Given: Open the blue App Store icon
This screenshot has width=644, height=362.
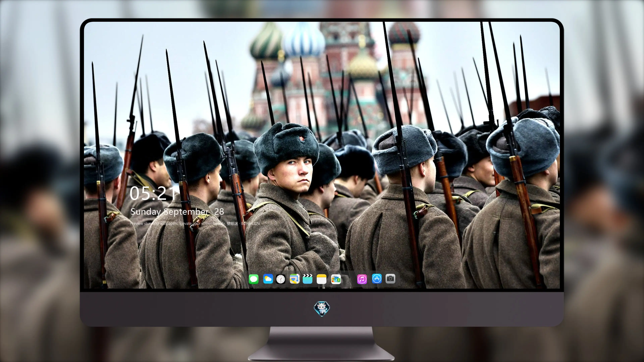Looking at the screenshot, I should click(377, 279).
